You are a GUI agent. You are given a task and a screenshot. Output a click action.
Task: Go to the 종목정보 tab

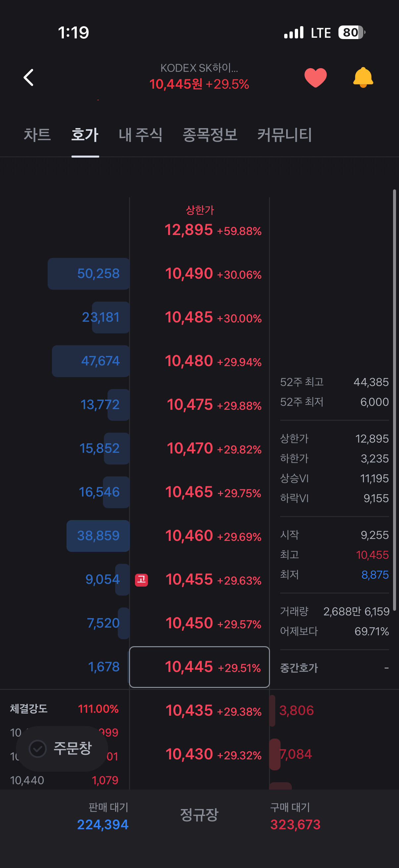coord(210,135)
